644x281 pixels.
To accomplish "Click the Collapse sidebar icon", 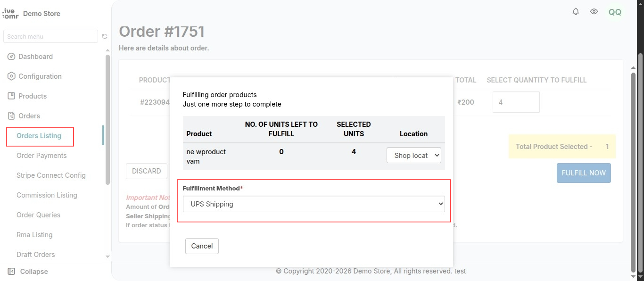I will point(11,272).
